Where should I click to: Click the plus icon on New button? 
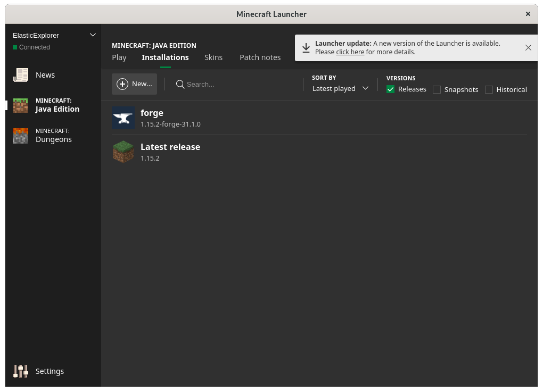point(122,84)
